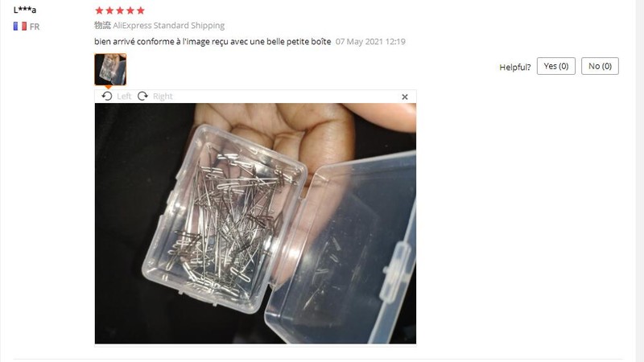644x362 pixels.
Task: Click the reviewer name L***a
Action: point(25,10)
